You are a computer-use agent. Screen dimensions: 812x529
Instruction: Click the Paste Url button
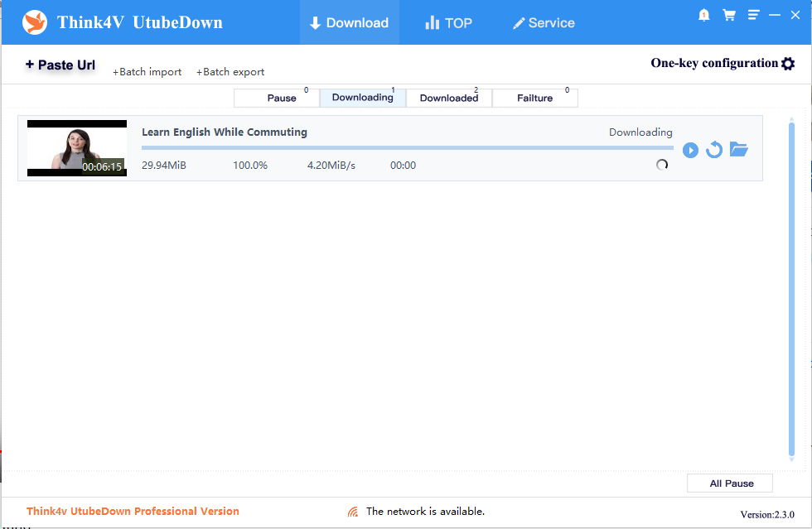60,65
